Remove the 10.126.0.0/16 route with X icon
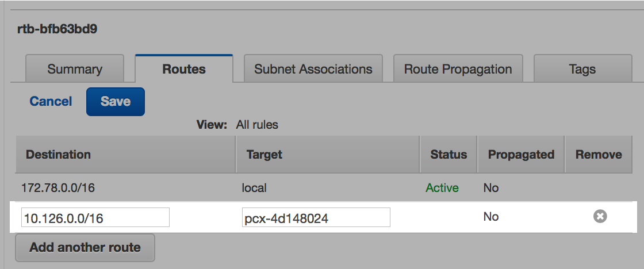 (x=600, y=217)
